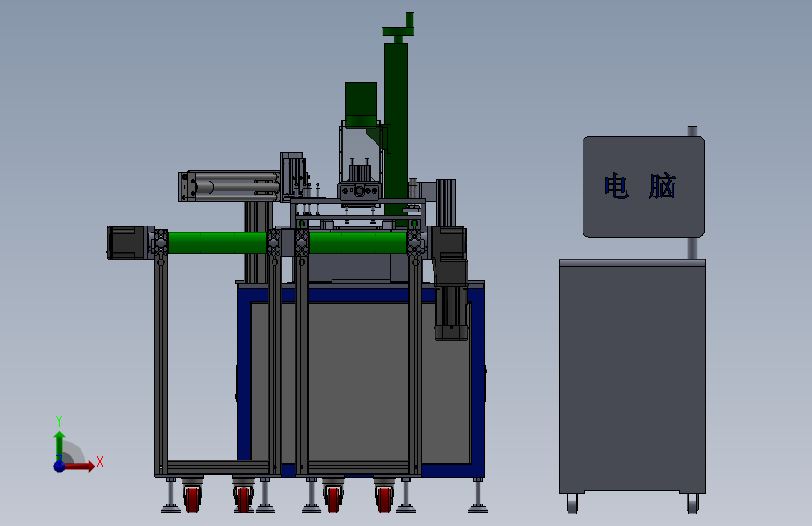Select the vertical black motor on right side
This screenshot has width=812, height=526.
point(451,314)
